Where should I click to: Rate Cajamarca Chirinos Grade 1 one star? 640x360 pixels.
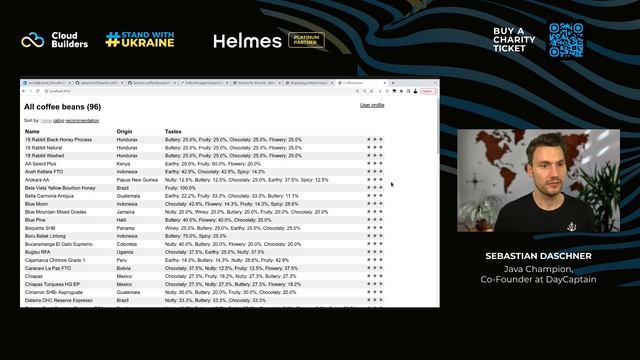(369, 260)
